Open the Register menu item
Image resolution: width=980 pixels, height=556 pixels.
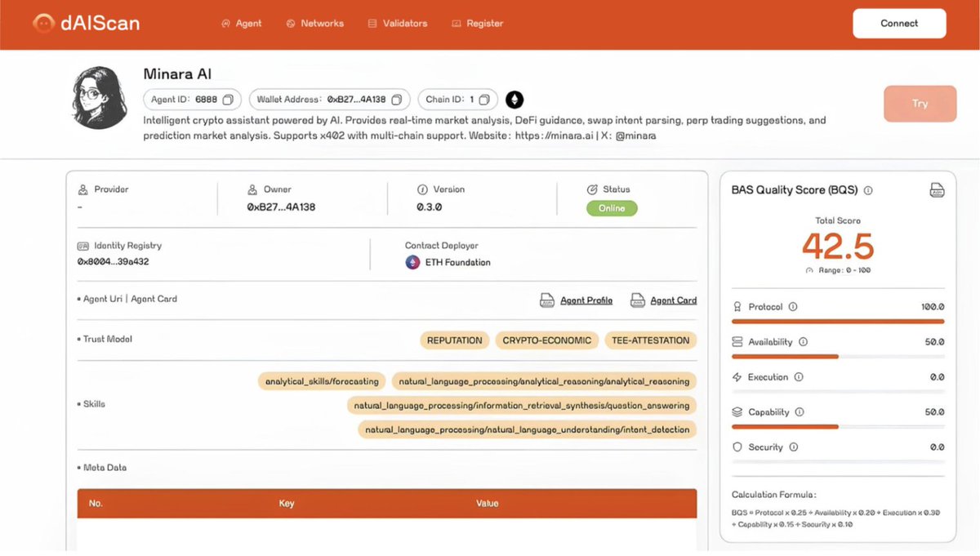click(x=478, y=24)
